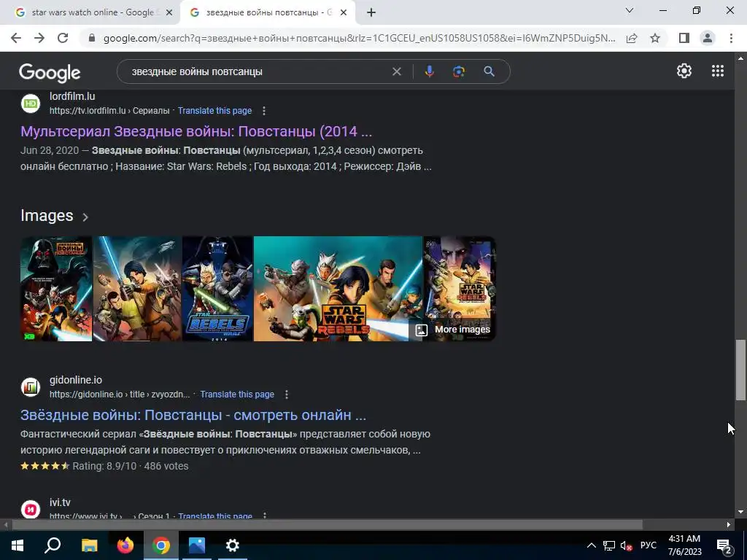Go to Google home via logo
The width and height of the screenshot is (747, 560).
pyautogui.click(x=50, y=72)
